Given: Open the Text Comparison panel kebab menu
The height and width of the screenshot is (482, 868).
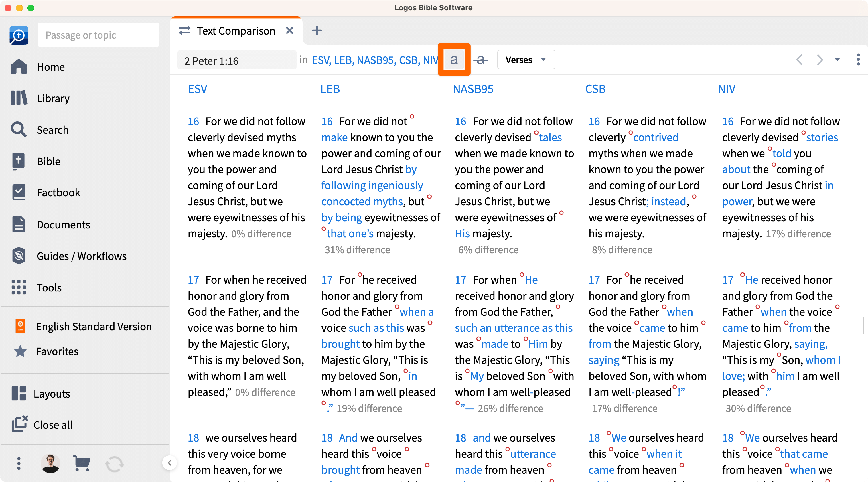Looking at the screenshot, I should point(858,60).
